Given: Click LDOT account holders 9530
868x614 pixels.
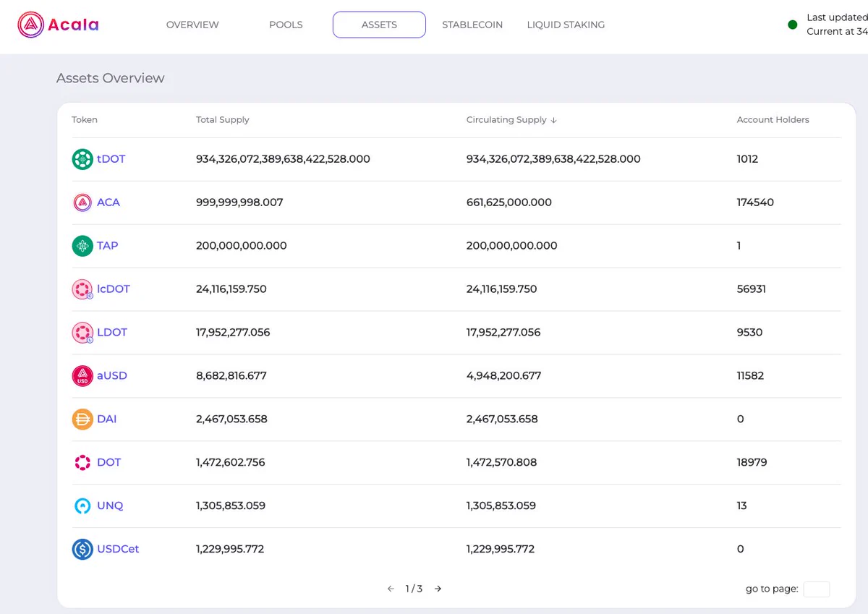Looking at the screenshot, I should click(x=749, y=333).
